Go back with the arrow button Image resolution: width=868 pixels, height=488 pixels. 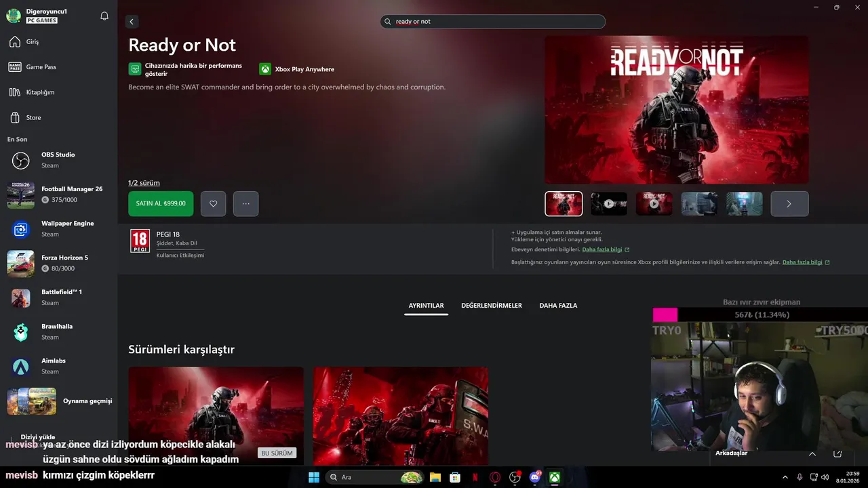click(x=132, y=22)
